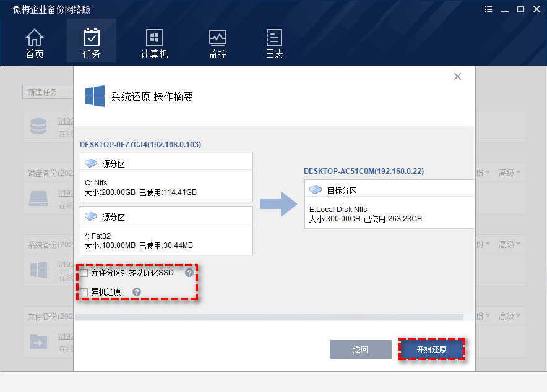Close the 系统还原 summary dialog
Screen dimensions: 547x392
point(457,77)
